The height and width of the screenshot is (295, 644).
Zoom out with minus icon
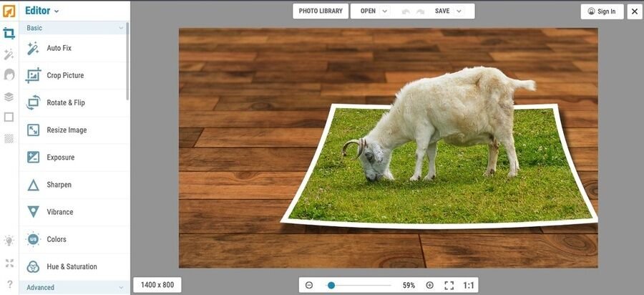pos(309,285)
